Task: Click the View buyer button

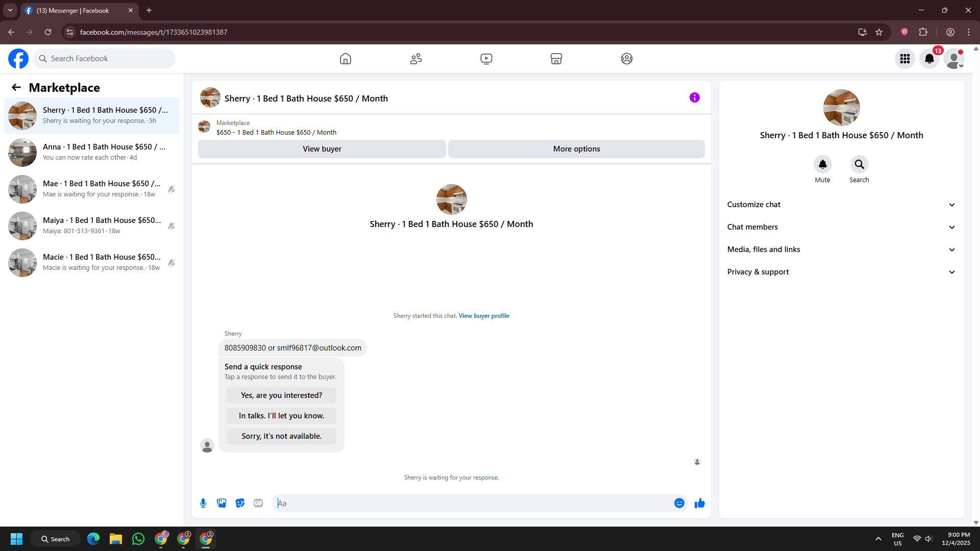Action: [x=322, y=149]
